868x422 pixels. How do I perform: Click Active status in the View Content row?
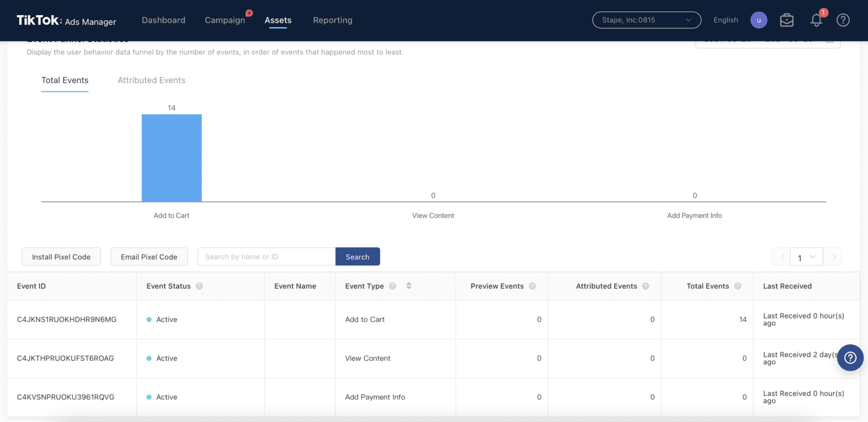coord(162,358)
